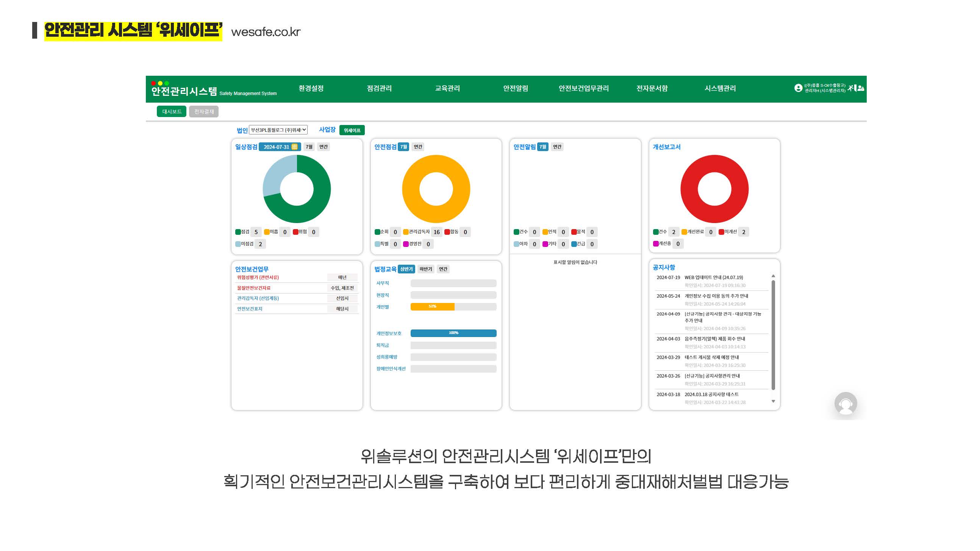Click the 관리감독자 count value 16

coord(436,232)
